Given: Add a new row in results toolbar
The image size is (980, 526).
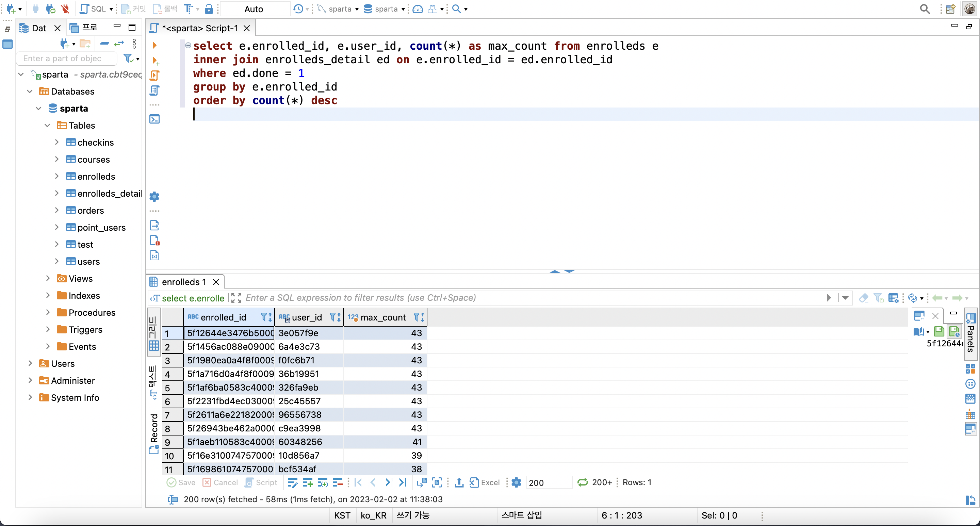Looking at the screenshot, I should [x=307, y=483].
